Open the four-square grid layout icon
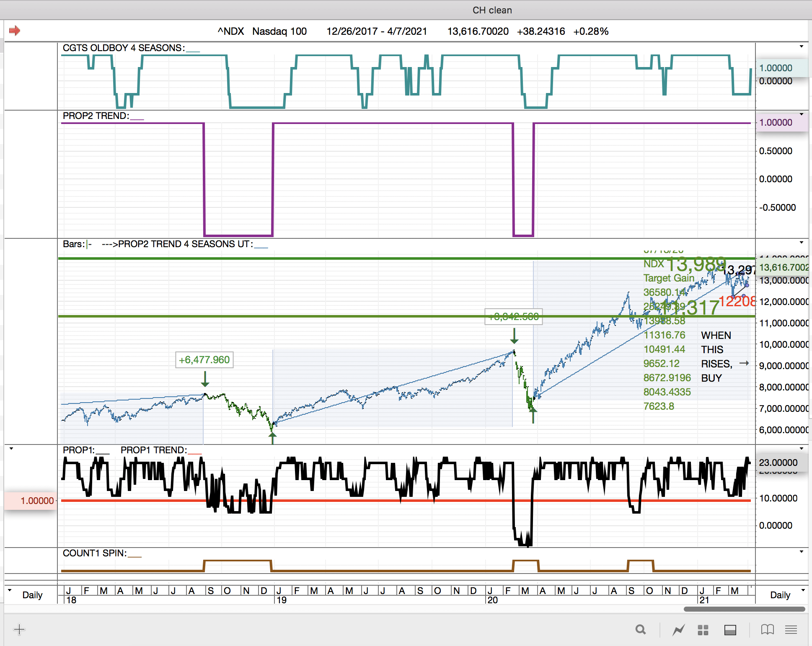The height and width of the screenshot is (646, 812). pos(703,630)
